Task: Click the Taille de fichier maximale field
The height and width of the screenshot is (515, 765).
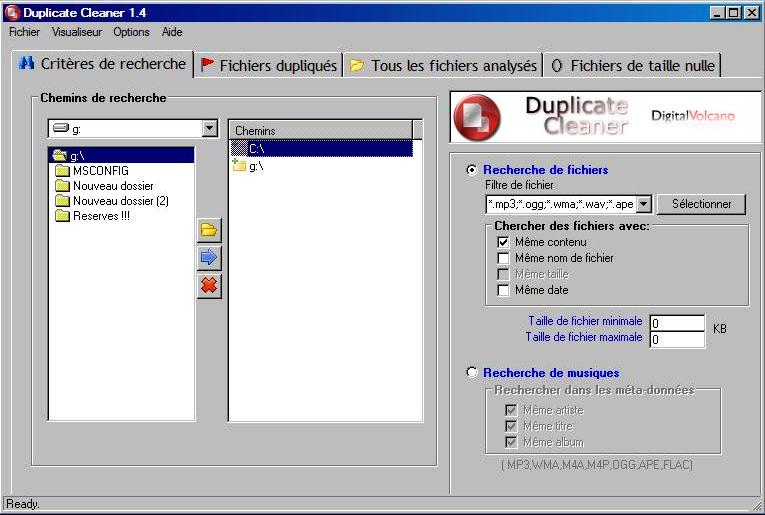Action: point(677,339)
